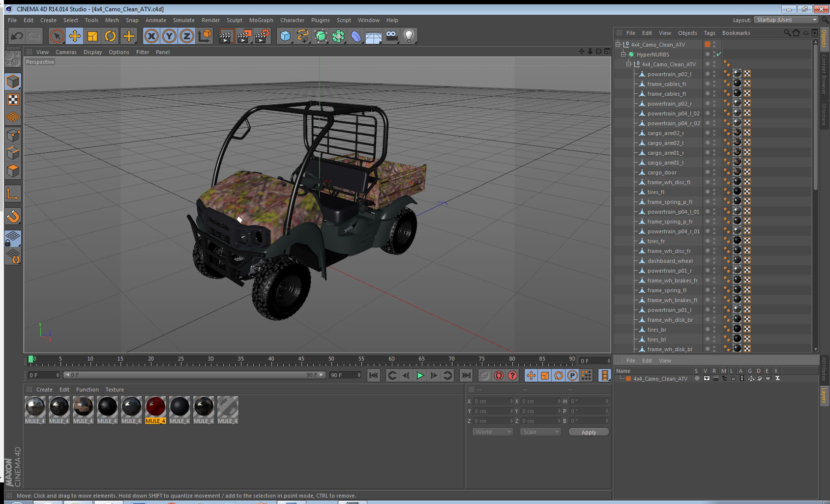Screen dimensions: 830x504
Task: Click Play Forwards button
Action: [420, 375]
